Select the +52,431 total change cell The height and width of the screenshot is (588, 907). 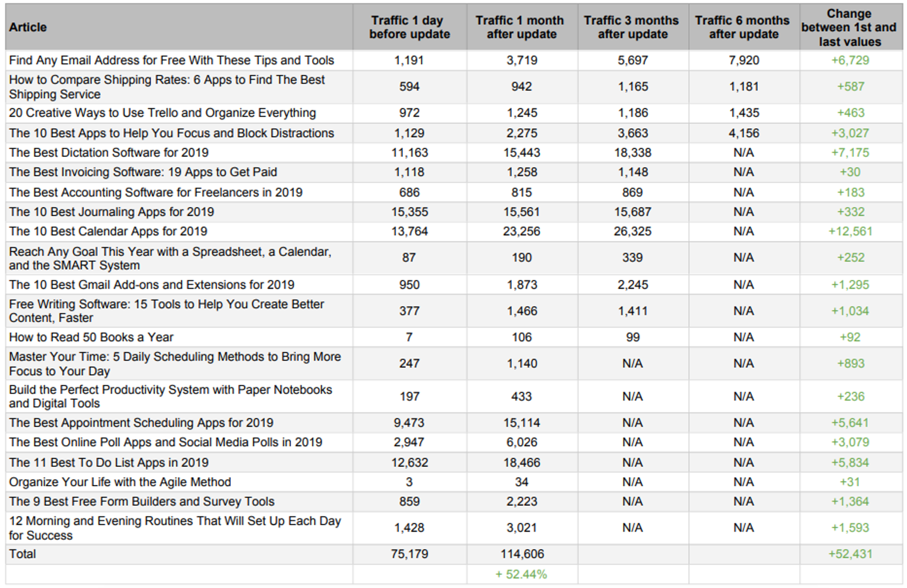(x=850, y=554)
